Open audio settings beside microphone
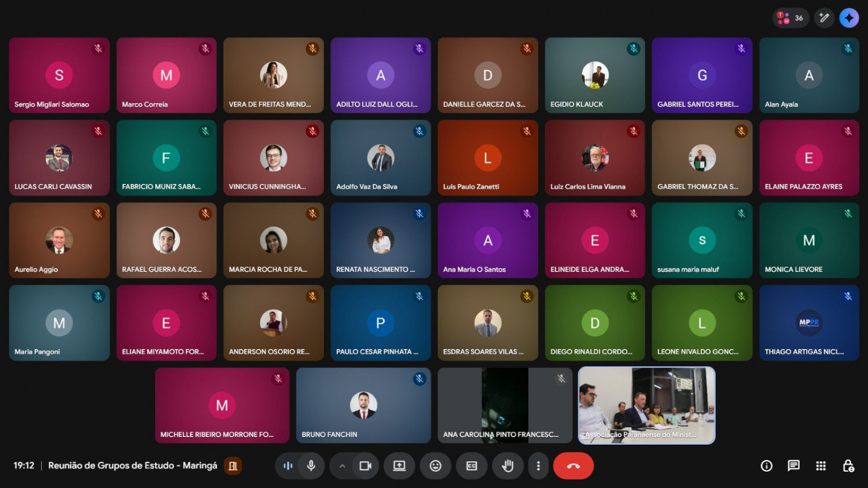Viewport: 868px width, 488px height. pos(288,466)
